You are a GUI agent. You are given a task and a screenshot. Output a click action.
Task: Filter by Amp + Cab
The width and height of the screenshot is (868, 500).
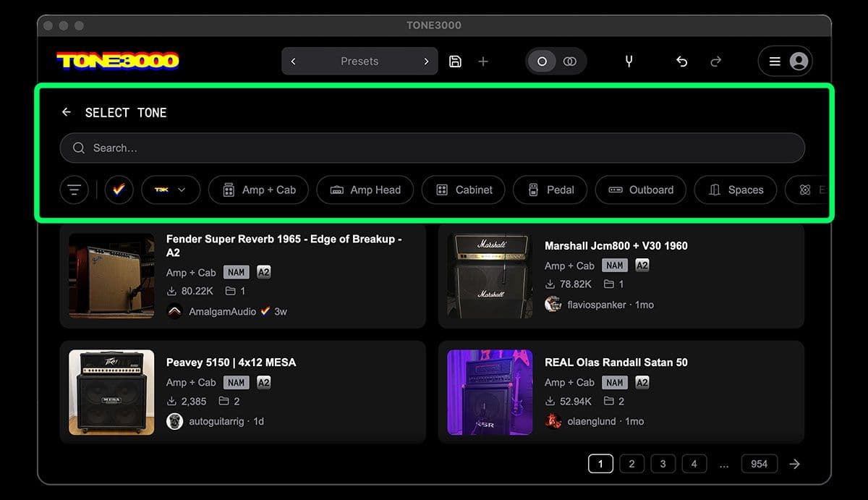[258, 190]
